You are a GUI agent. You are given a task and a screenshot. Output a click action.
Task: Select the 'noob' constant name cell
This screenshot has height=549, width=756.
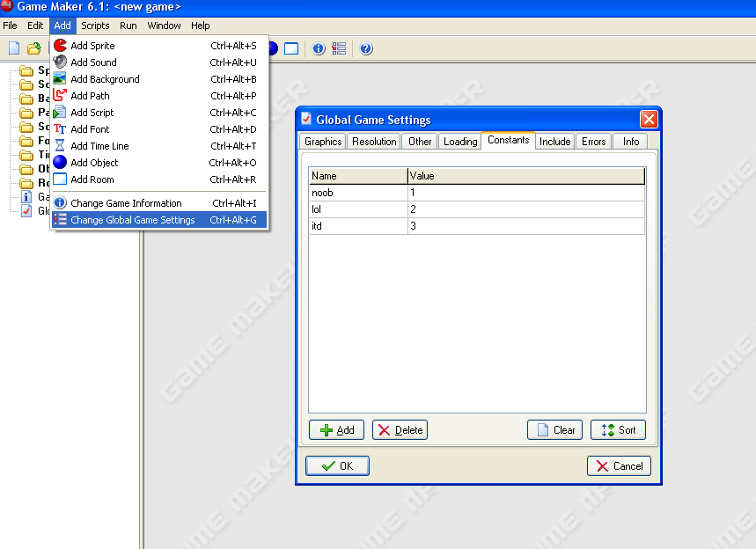[357, 193]
